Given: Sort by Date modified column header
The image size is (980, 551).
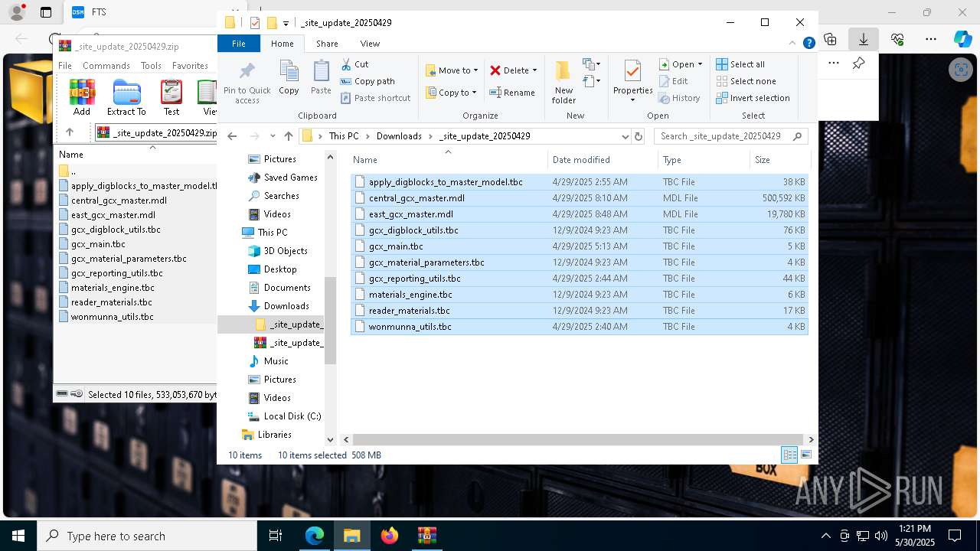Looking at the screenshot, I should coord(603,160).
